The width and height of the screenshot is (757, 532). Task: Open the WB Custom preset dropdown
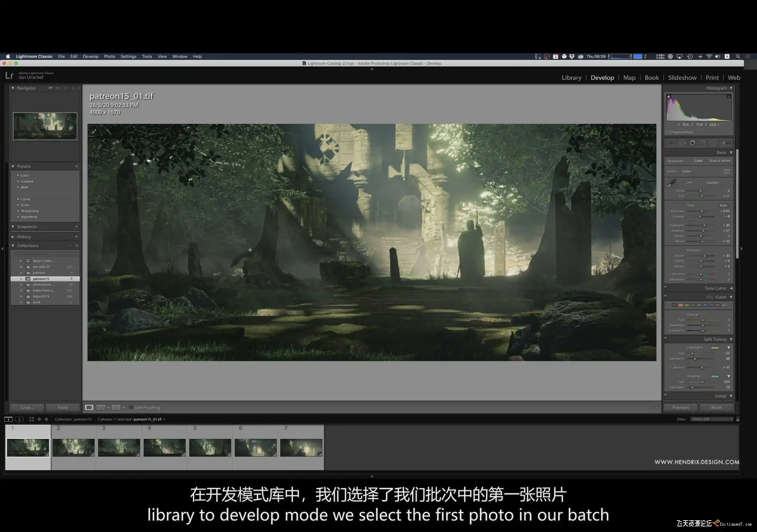point(714,183)
